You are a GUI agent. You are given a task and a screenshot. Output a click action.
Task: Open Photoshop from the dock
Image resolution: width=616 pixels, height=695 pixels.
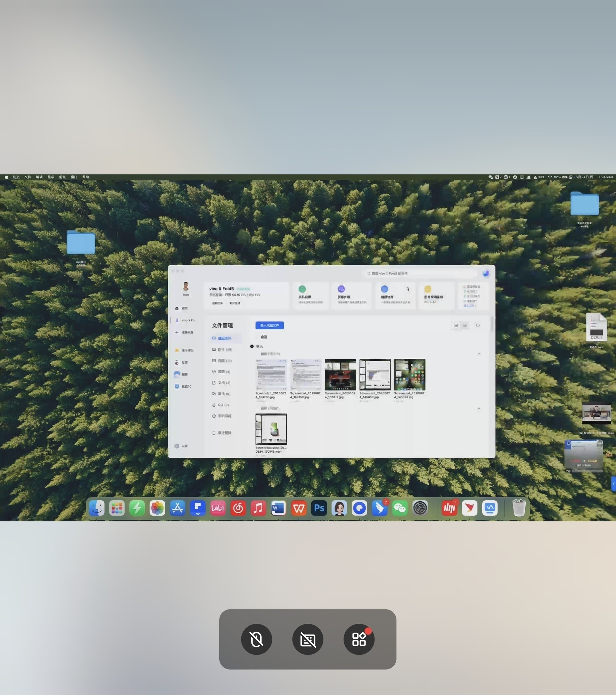(319, 508)
